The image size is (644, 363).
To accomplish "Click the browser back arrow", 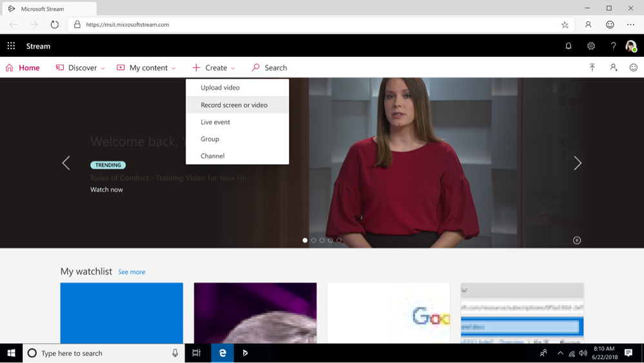I will [14, 25].
